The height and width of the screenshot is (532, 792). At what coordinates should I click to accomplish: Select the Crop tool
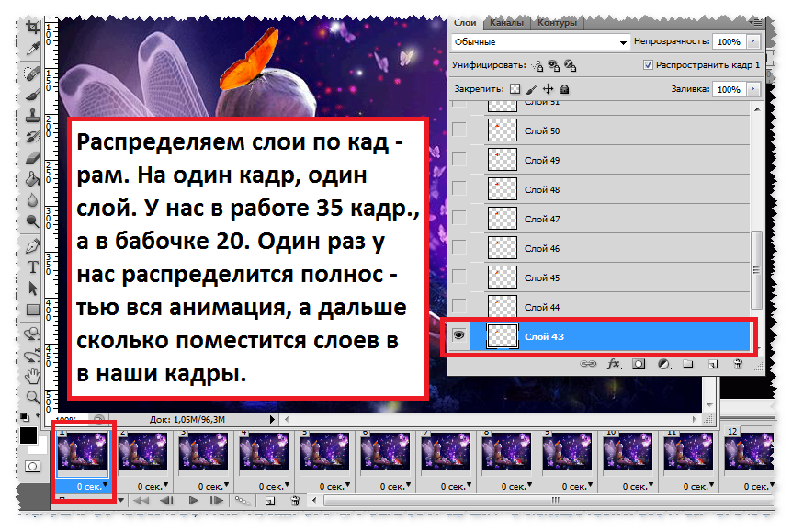pos(33,28)
